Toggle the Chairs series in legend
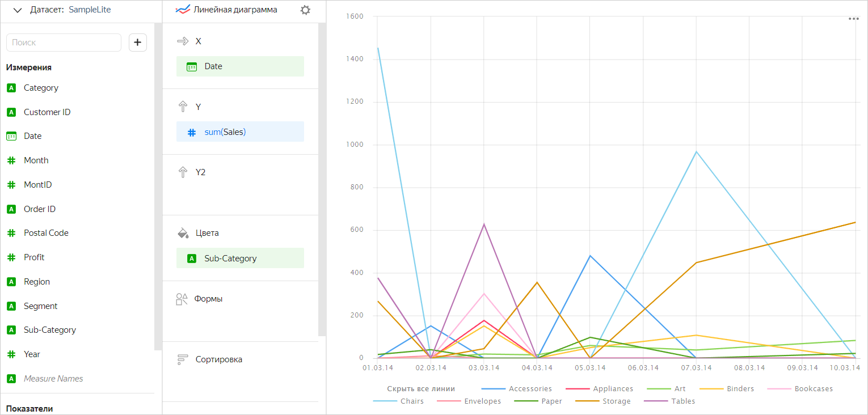 (x=412, y=401)
